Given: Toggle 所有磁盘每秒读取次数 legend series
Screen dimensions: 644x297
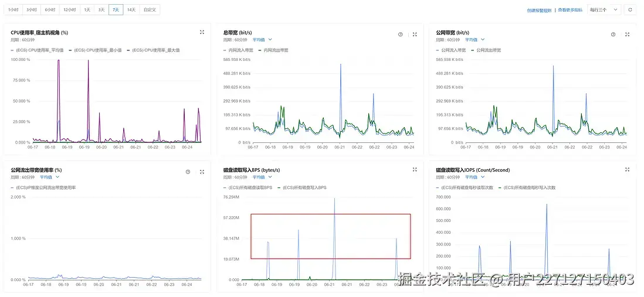Looking at the screenshot, I should (x=465, y=187).
